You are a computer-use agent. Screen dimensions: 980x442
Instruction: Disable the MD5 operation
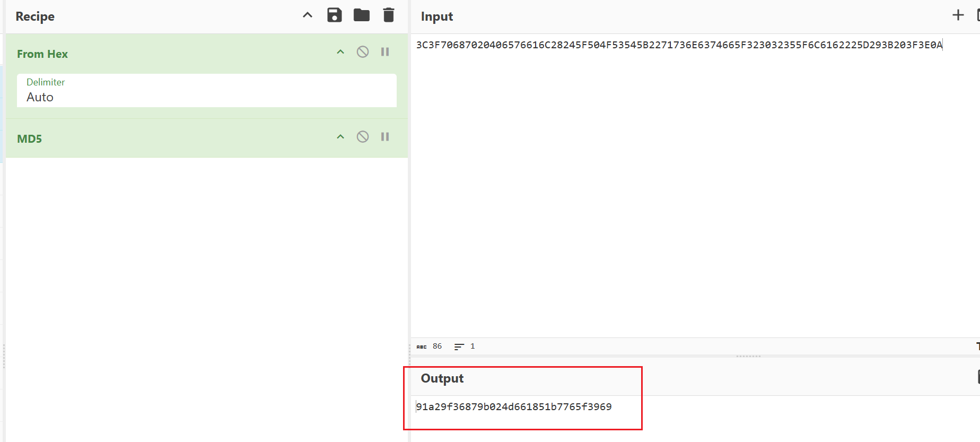[363, 137]
